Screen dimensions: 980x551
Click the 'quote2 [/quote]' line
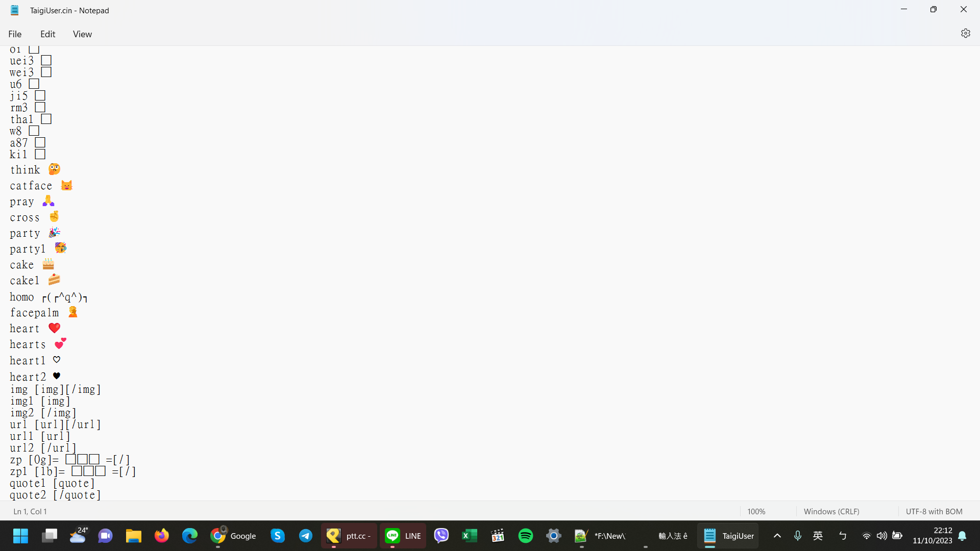[55, 495]
